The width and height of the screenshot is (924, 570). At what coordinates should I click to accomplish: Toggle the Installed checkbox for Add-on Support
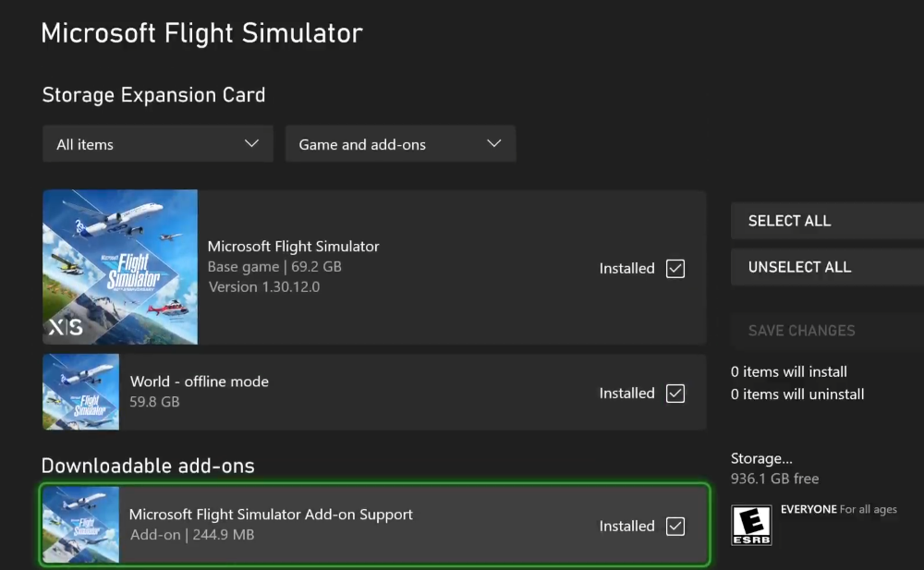pyautogui.click(x=675, y=526)
